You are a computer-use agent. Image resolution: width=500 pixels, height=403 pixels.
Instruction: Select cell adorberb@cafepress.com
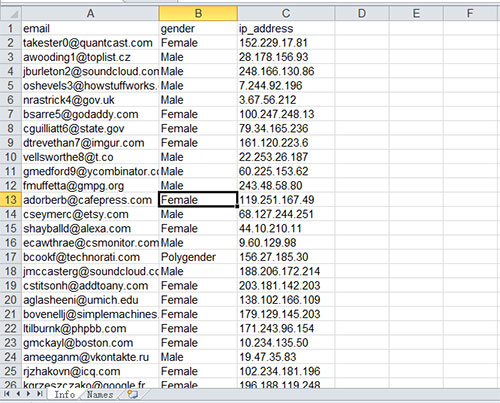point(90,200)
